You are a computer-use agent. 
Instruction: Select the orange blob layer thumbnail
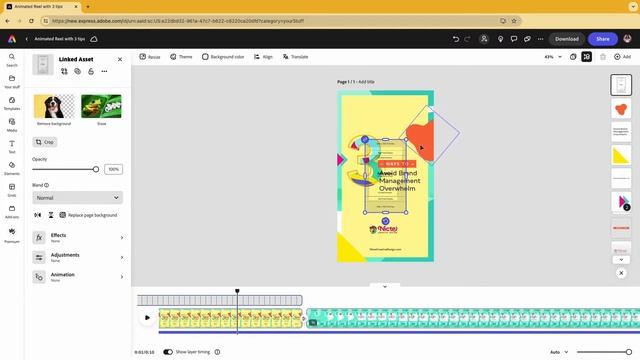pyautogui.click(x=621, y=109)
